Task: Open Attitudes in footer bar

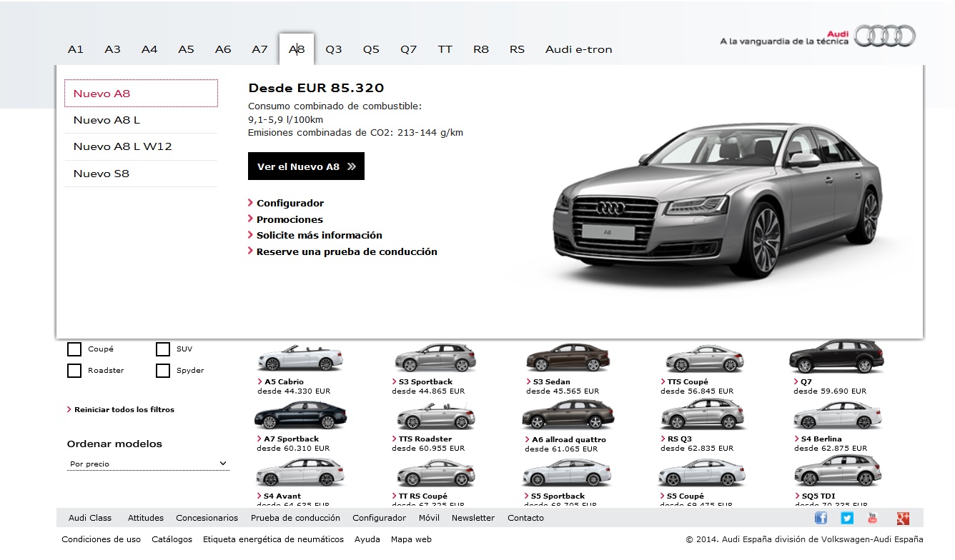Action: (x=146, y=518)
